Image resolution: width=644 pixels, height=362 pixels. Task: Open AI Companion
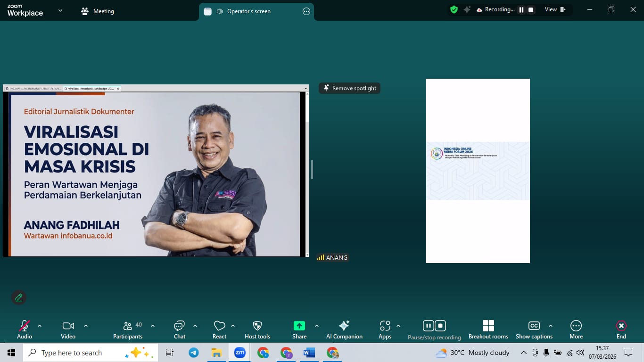(x=344, y=326)
